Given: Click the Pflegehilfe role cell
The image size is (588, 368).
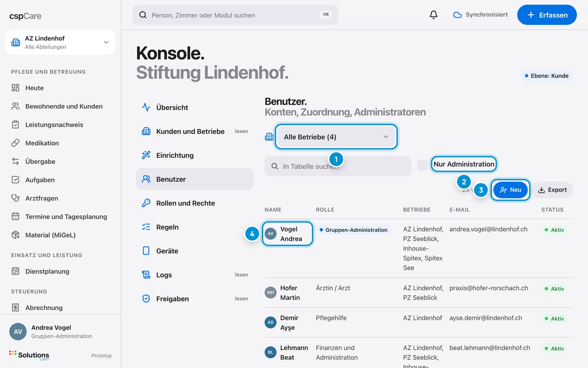Looking at the screenshot, I should tap(331, 318).
